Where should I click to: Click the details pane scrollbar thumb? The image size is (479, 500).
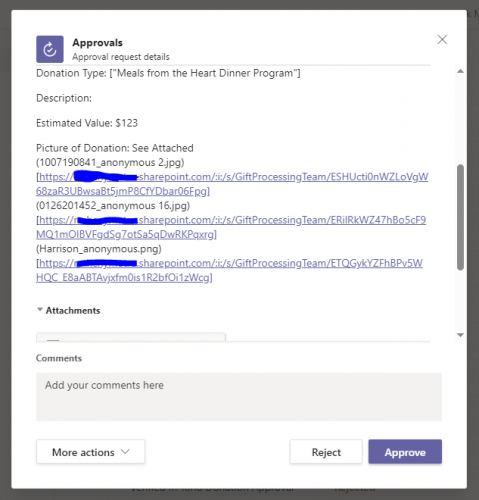tap(460, 217)
